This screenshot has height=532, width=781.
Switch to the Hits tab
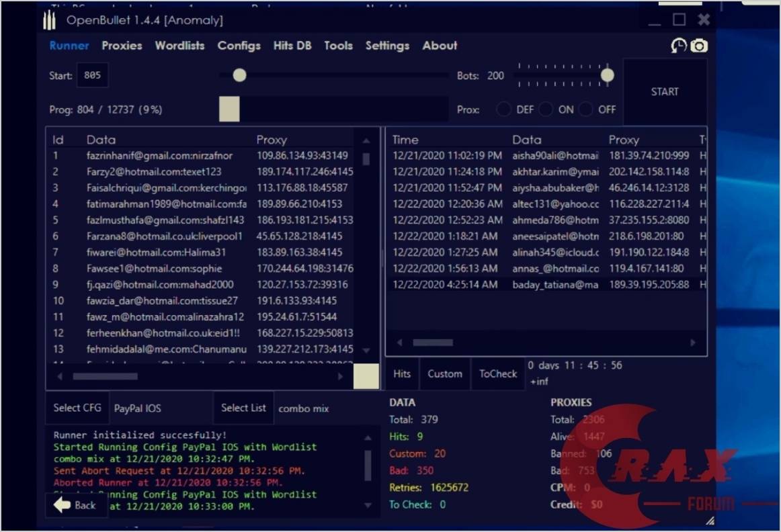[402, 373]
